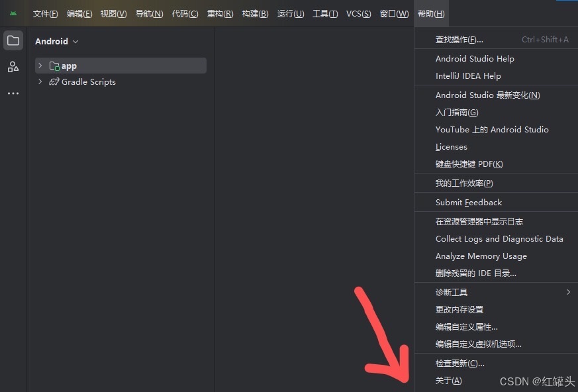
Task: Open the VCS(S) menu
Action: tap(359, 14)
